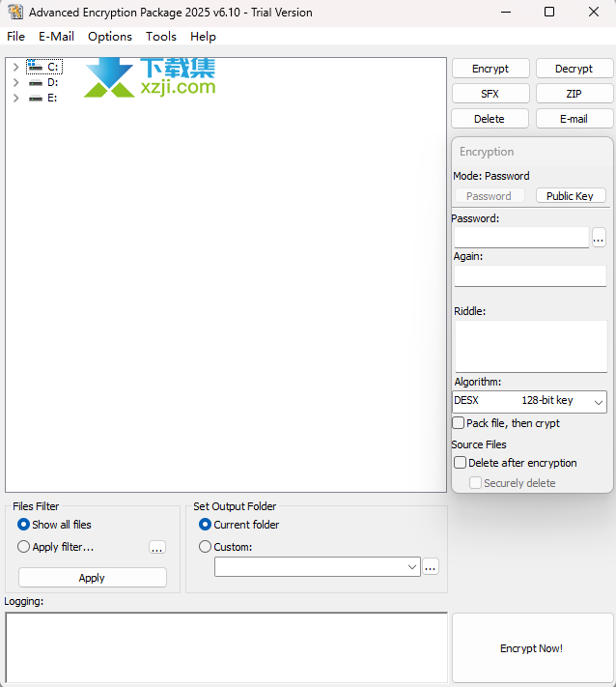Open the Help menu
The height and width of the screenshot is (687, 616).
click(203, 37)
